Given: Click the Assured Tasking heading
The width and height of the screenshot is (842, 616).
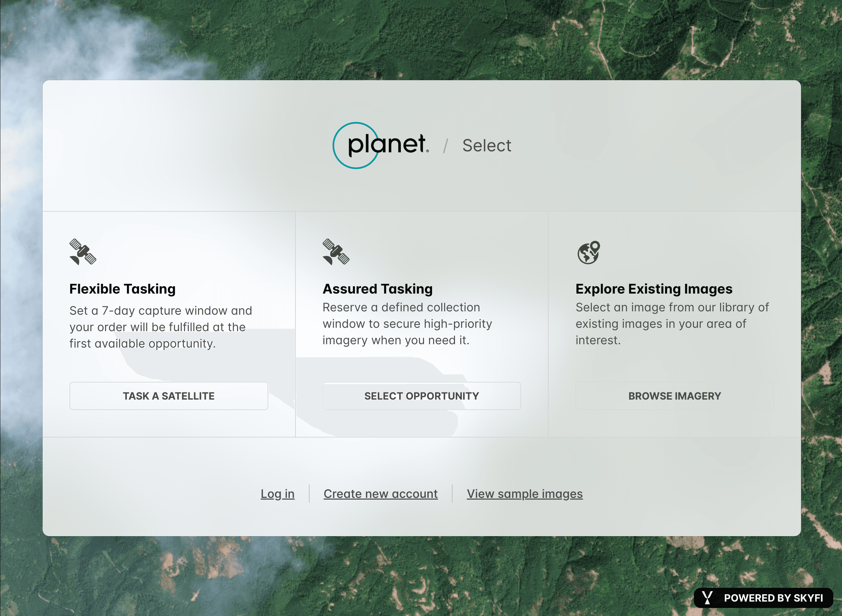Looking at the screenshot, I should 378,289.
